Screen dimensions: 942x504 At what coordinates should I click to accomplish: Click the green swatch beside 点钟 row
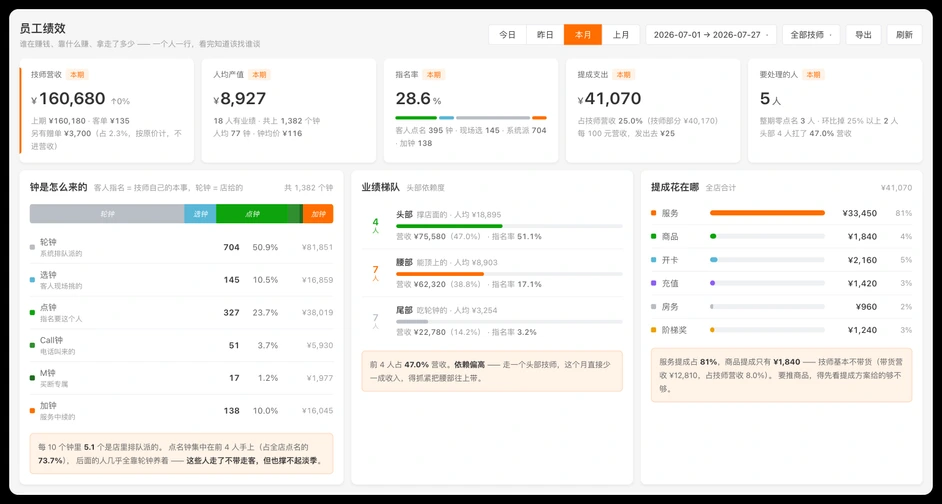coord(32,313)
